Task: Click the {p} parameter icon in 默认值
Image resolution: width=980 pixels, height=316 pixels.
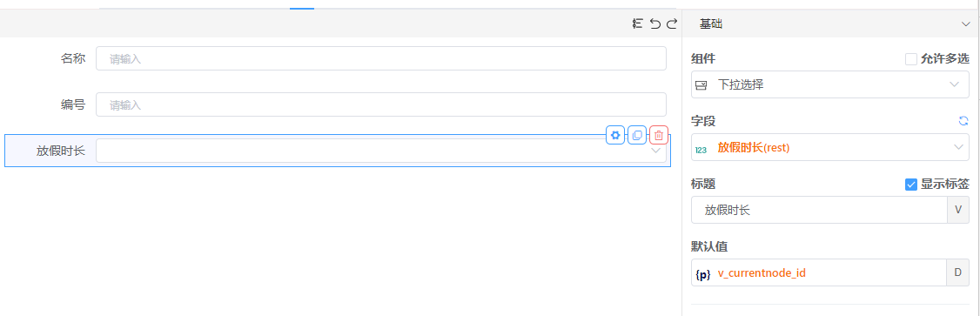Action: point(703,273)
